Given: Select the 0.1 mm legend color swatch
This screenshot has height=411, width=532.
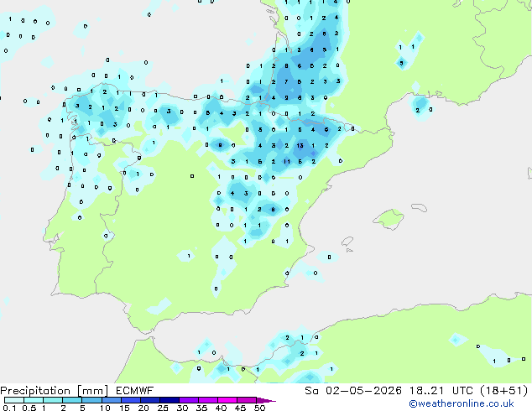Looking at the screenshot, I should click(x=14, y=400).
